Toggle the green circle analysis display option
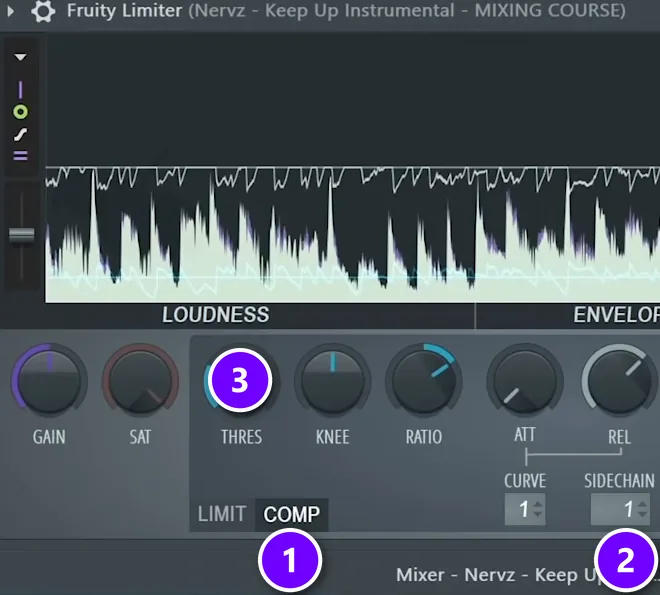Viewport: 660px width, 595px height. (x=21, y=112)
